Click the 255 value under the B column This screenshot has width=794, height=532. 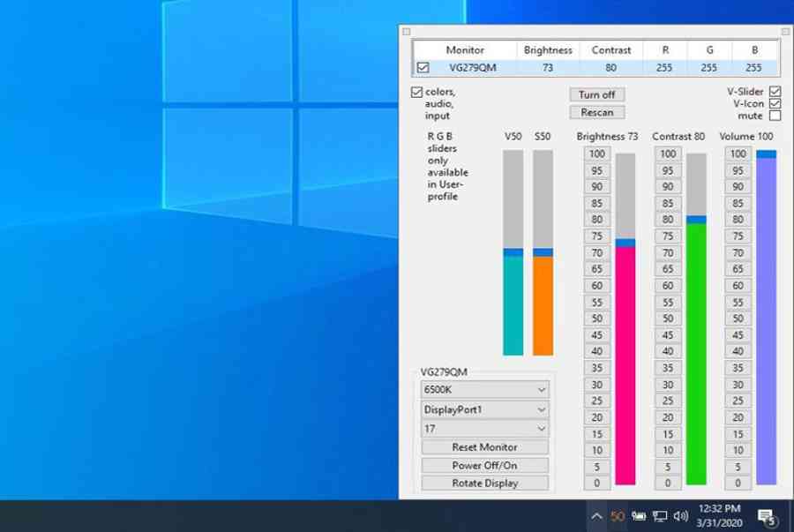point(753,68)
